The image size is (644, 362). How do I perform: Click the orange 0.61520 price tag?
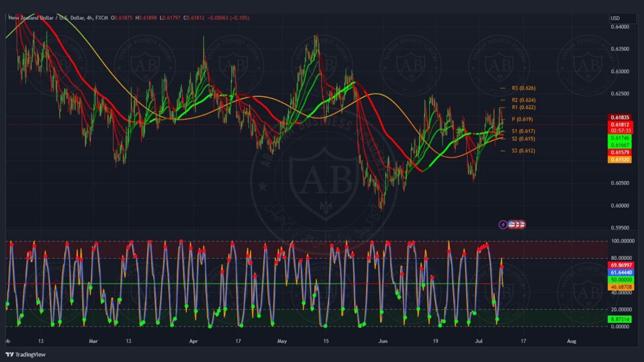point(620,160)
